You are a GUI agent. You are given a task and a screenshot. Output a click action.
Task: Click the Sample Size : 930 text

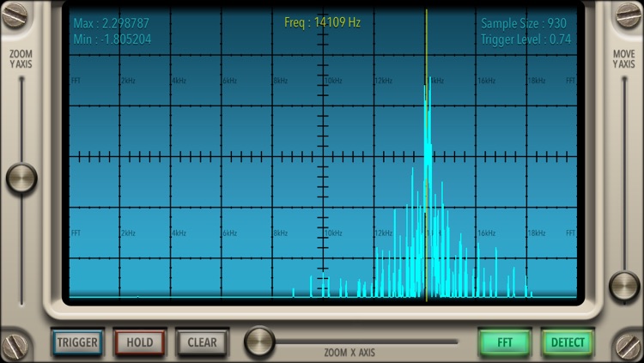(524, 23)
